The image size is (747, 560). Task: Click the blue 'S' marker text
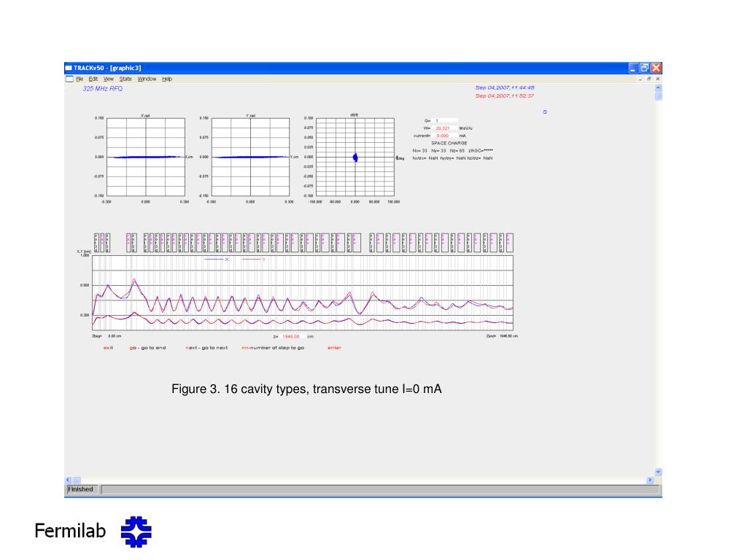[x=545, y=112]
